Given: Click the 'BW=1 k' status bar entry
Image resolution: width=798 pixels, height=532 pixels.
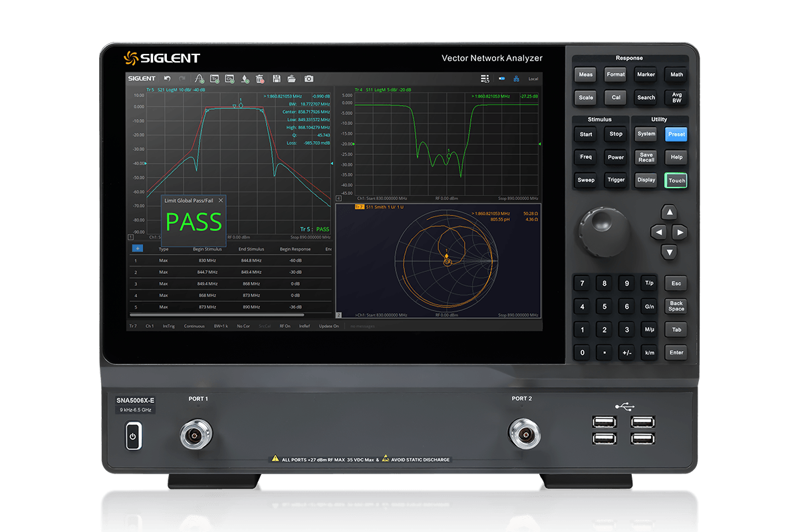Looking at the screenshot, I should [221, 326].
